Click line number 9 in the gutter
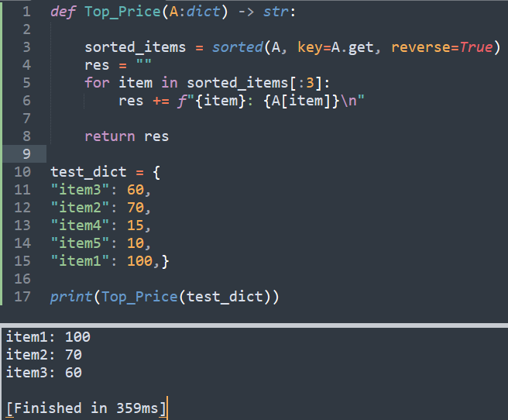This screenshot has height=420, width=508. (26, 154)
